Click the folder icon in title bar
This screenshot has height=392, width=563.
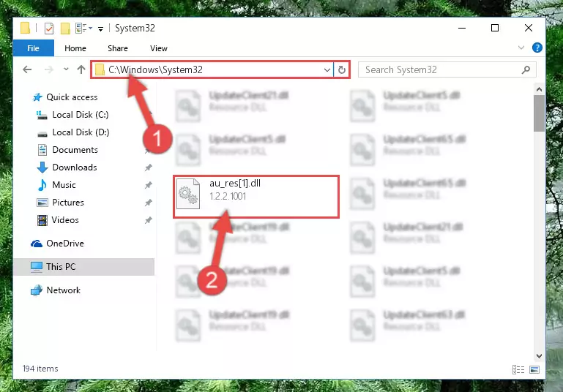(25, 28)
